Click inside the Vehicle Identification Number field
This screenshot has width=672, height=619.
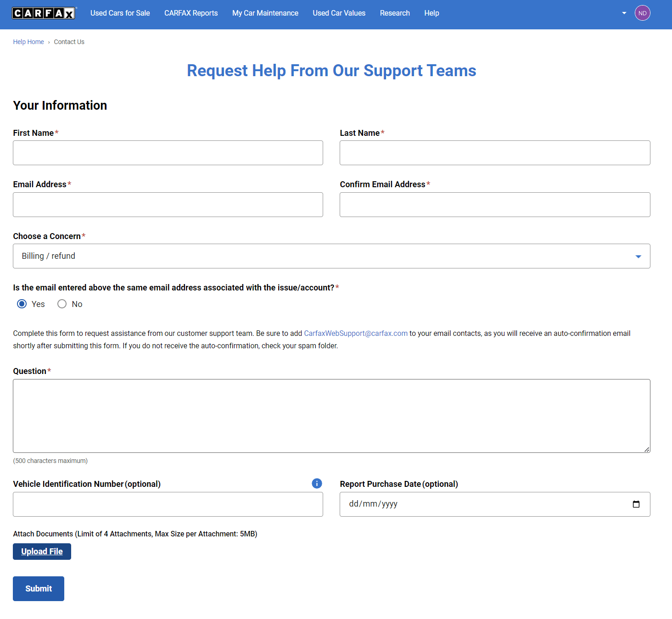click(168, 504)
